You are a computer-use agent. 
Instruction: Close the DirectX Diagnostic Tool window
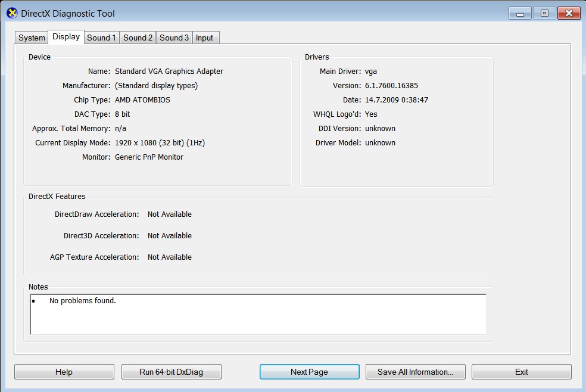pos(569,14)
